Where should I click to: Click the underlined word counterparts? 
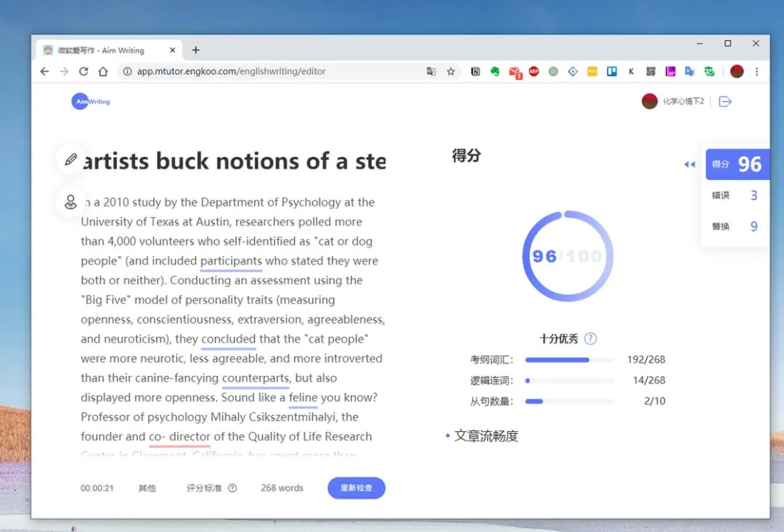tap(256, 378)
